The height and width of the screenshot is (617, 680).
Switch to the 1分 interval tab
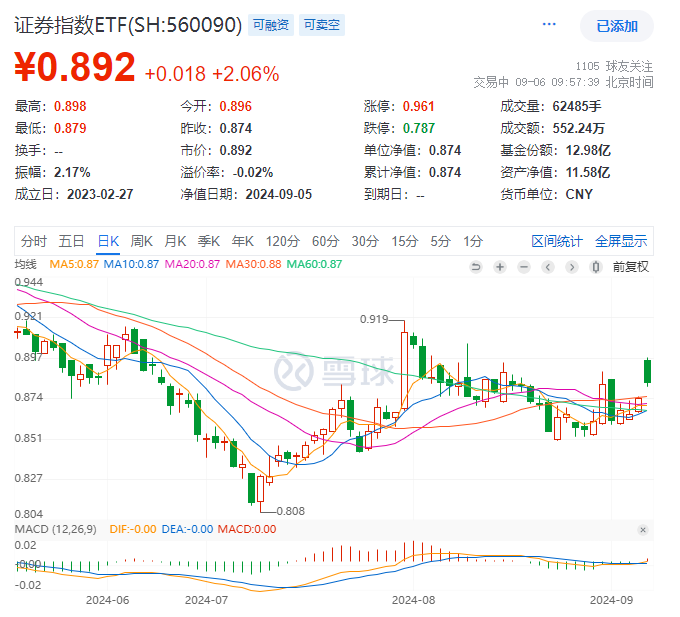[x=473, y=241]
